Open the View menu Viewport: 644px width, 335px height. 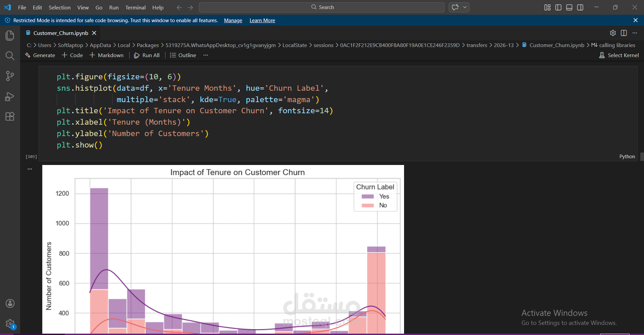tap(83, 7)
